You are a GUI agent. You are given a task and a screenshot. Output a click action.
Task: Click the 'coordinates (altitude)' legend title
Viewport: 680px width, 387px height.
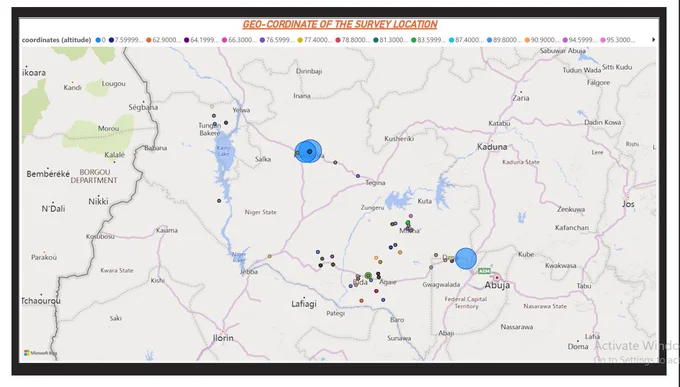(56, 40)
